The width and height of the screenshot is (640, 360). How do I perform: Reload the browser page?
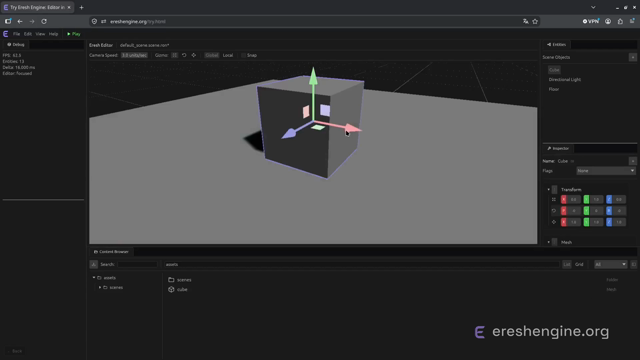tap(44, 21)
